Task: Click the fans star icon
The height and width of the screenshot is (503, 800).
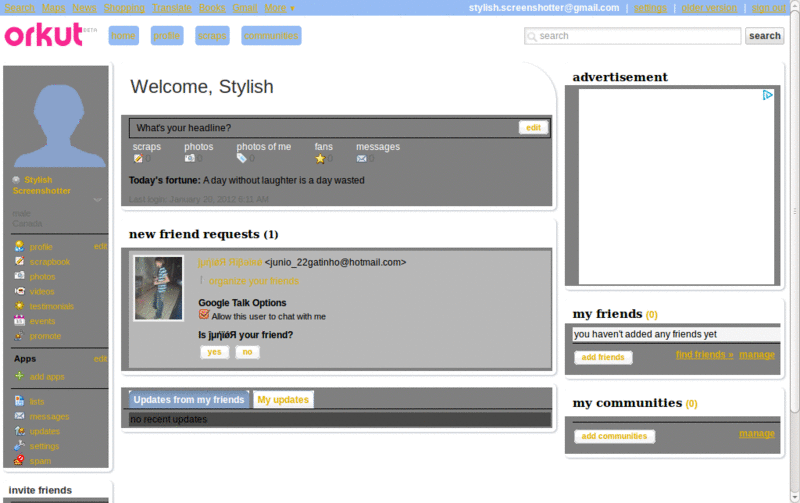Action: (x=320, y=158)
